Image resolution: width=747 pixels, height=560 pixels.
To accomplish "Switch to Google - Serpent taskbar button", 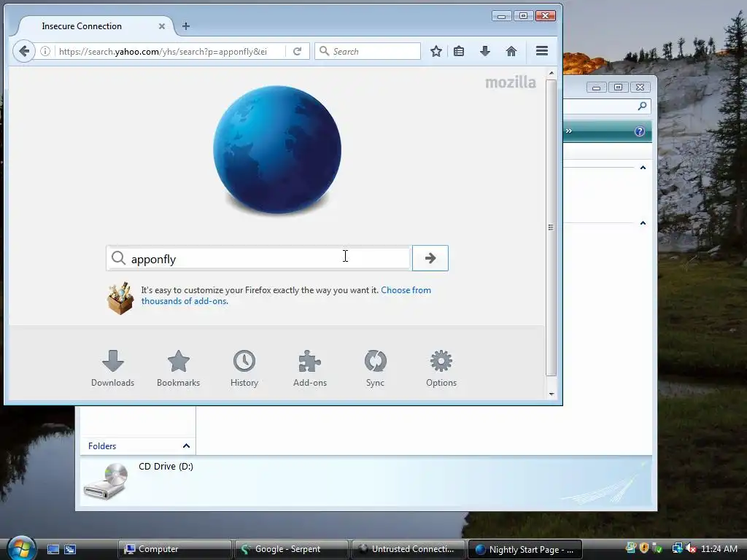I will tap(292, 549).
